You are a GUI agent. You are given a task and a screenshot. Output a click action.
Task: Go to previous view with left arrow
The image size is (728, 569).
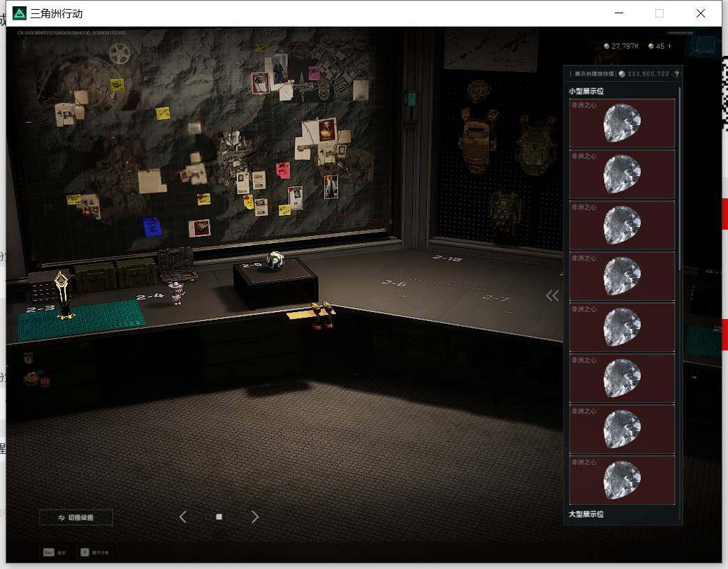pyautogui.click(x=183, y=517)
